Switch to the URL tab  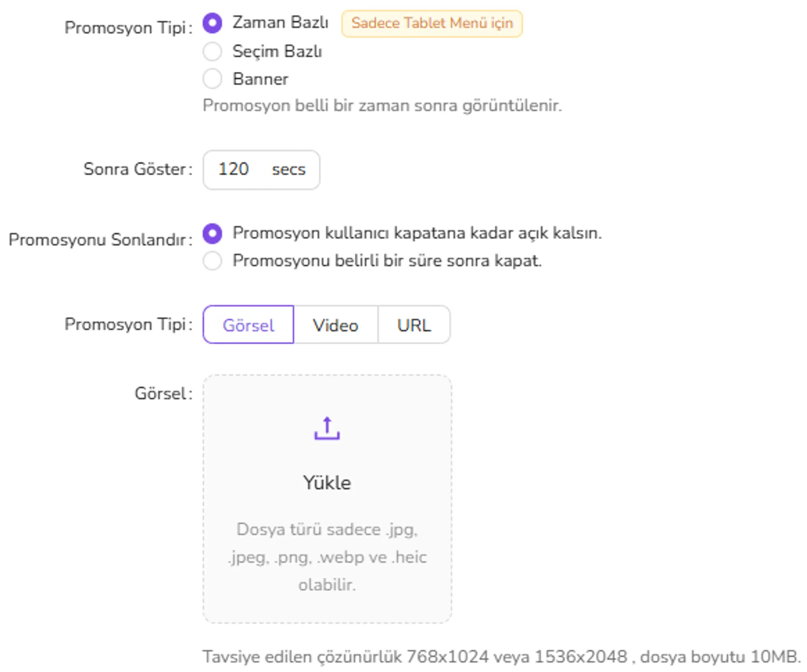pos(414,325)
